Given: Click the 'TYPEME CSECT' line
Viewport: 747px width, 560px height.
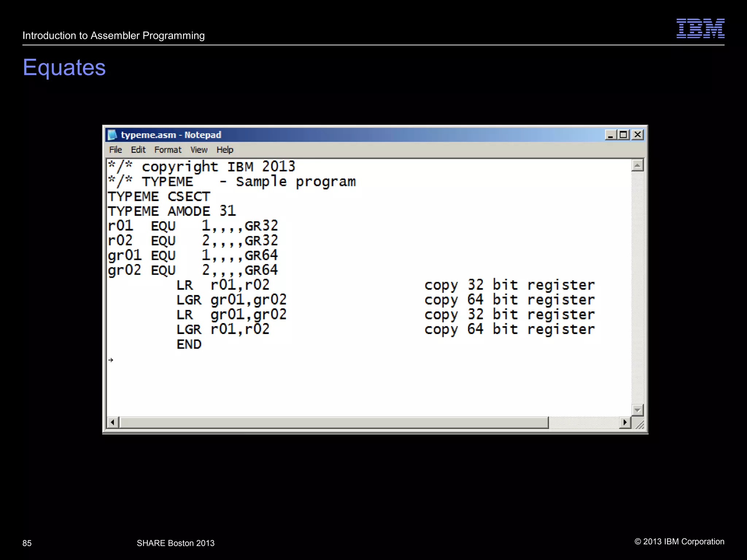Looking at the screenshot, I should click(x=159, y=197).
